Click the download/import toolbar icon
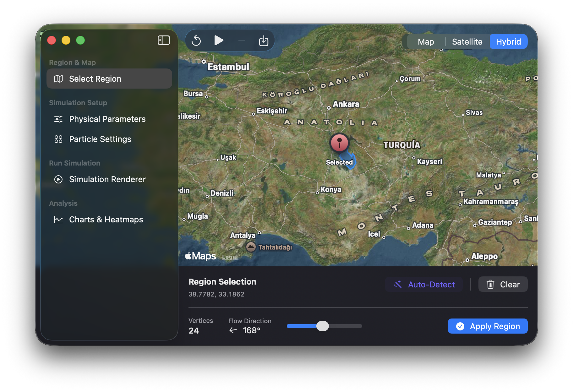The image size is (573, 392). (263, 41)
